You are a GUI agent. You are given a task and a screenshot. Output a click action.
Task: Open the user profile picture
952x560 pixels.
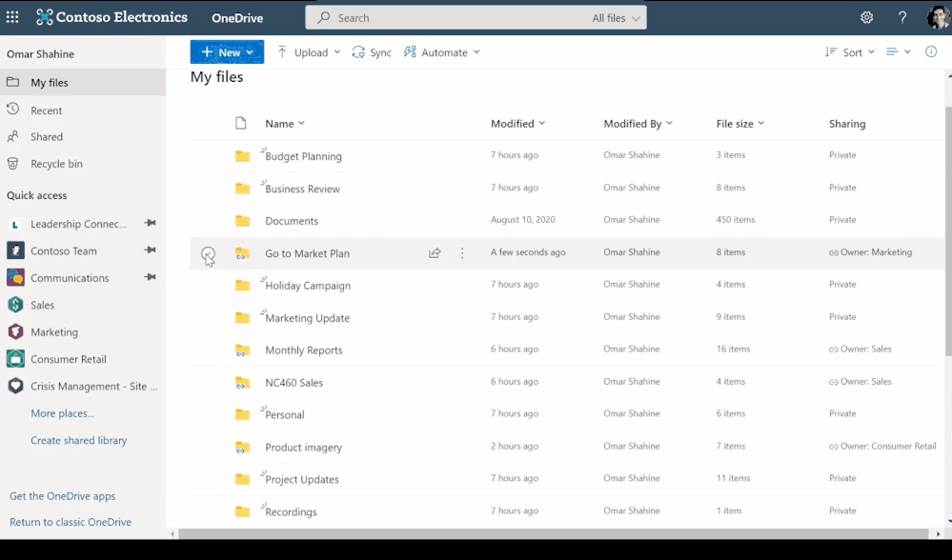click(x=939, y=17)
